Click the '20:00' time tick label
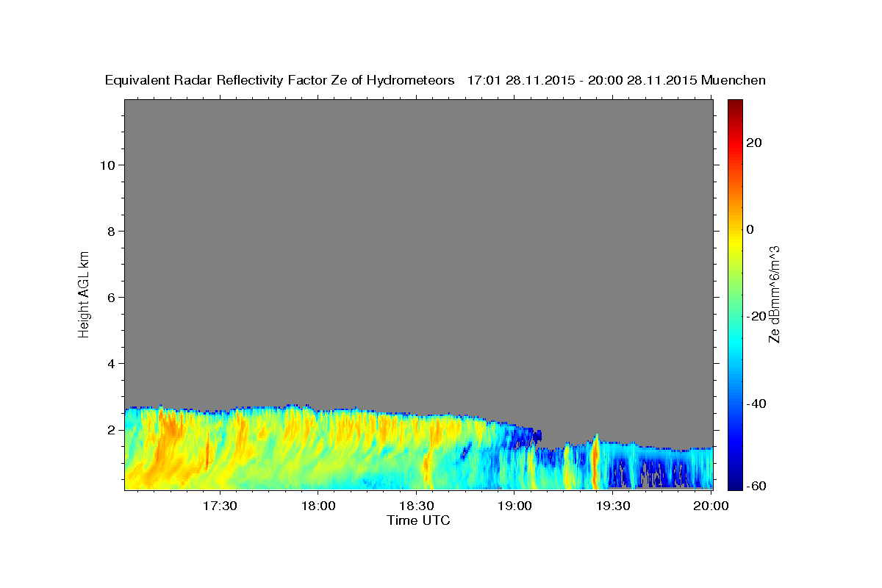This screenshot has width=882, height=588. pyautogui.click(x=711, y=506)
